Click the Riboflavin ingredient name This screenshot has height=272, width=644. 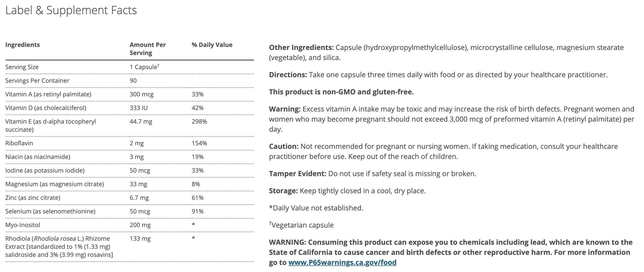point(19,143)
